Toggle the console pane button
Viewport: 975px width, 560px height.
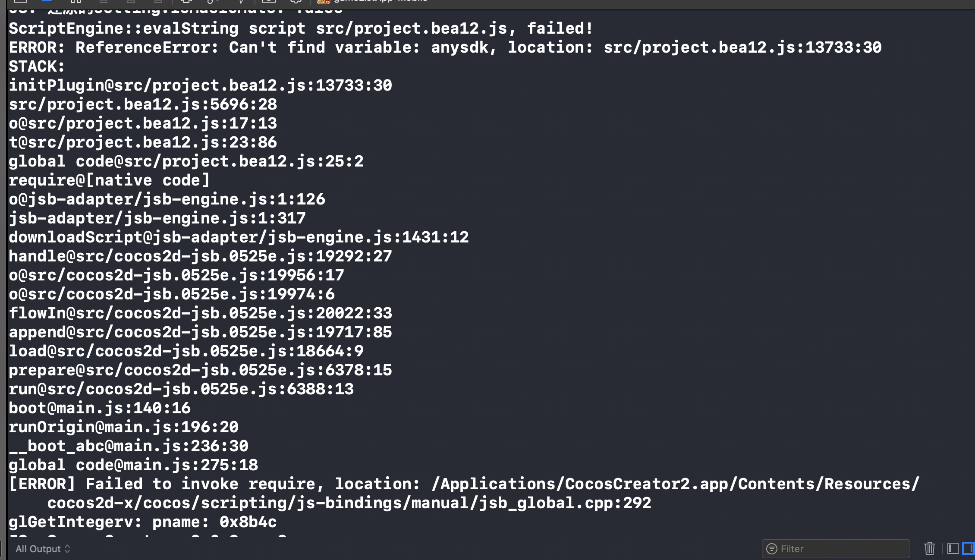968,548
